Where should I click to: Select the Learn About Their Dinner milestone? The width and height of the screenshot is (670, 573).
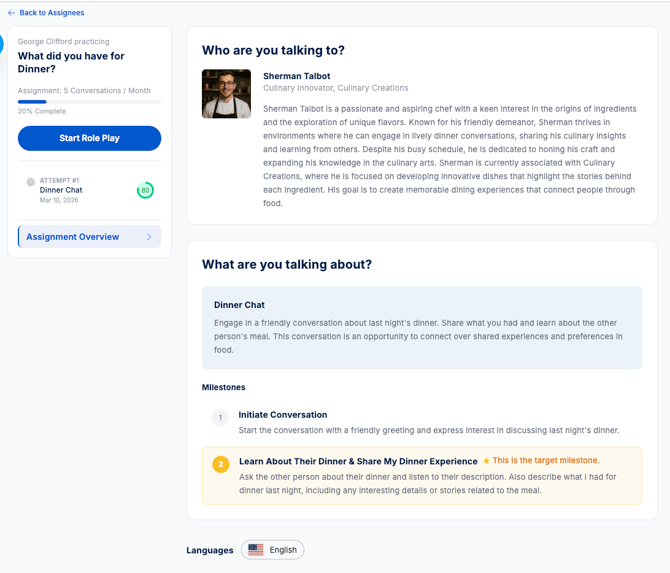pyautogui.click(x=358, y=461)
